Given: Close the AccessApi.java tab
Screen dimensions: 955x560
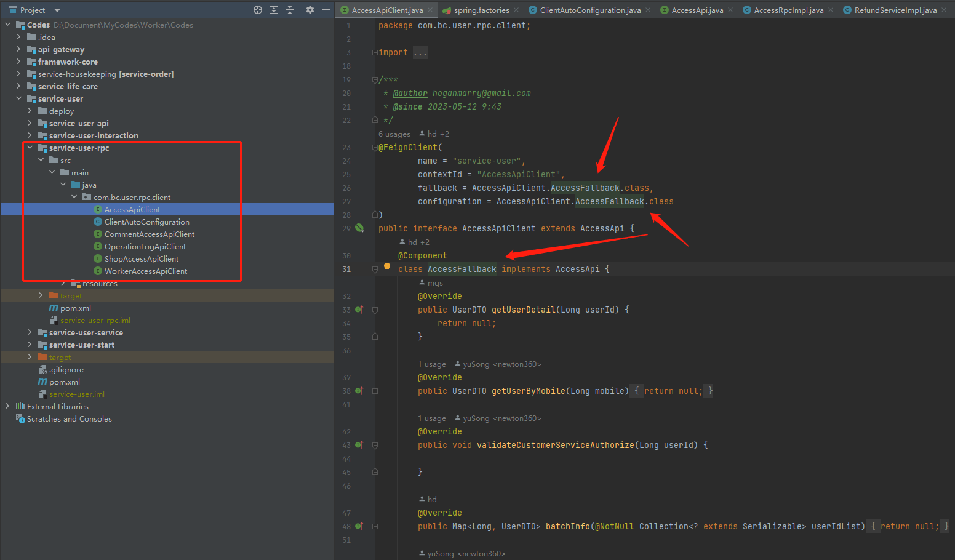Looking at the screenshot, I should [730, 10].
